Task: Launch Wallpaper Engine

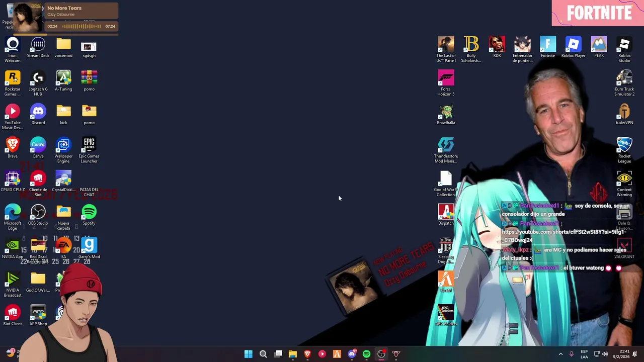Action: tap(63, 150)
